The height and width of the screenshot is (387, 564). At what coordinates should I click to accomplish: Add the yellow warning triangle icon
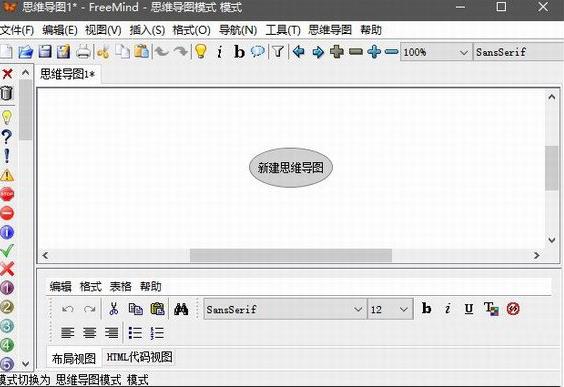click(x=7, y=176)
